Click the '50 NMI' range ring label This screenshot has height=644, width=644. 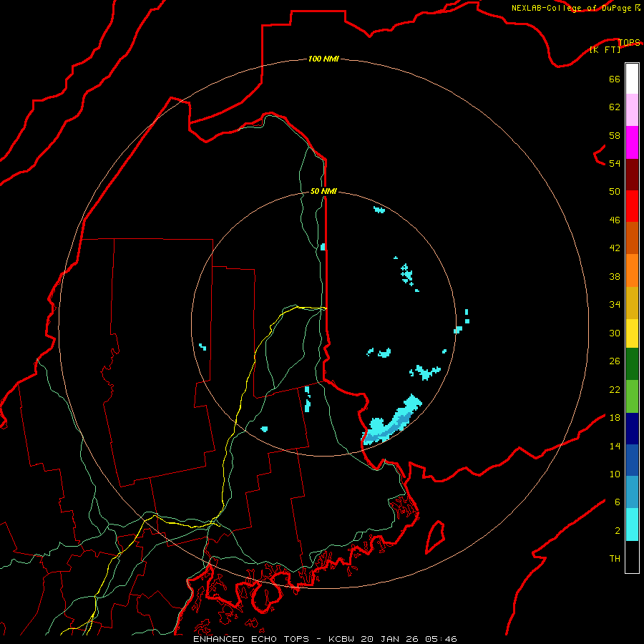pos(323,191)
